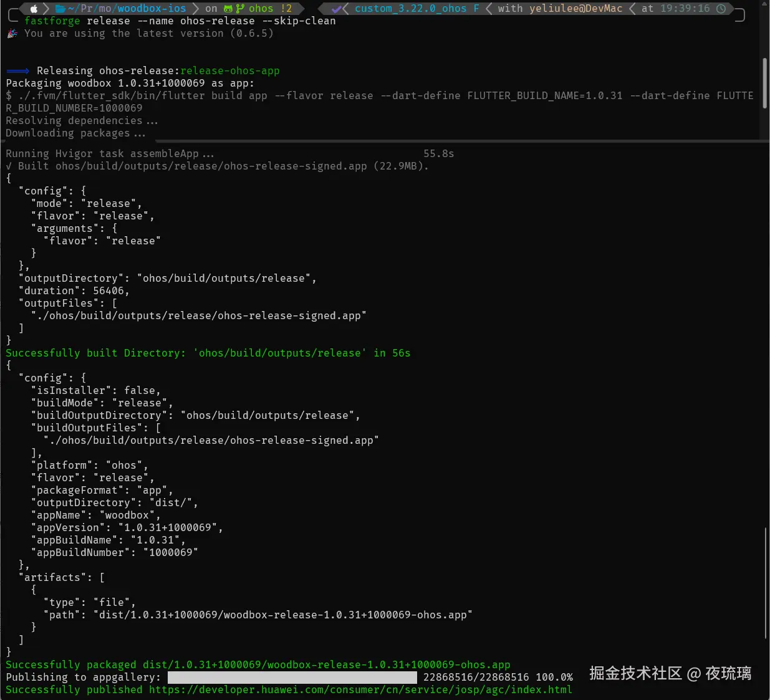The image size is (770, 700).
Task: Open the Apple menu in the menu bar
Action: click(x=35, y=9)
